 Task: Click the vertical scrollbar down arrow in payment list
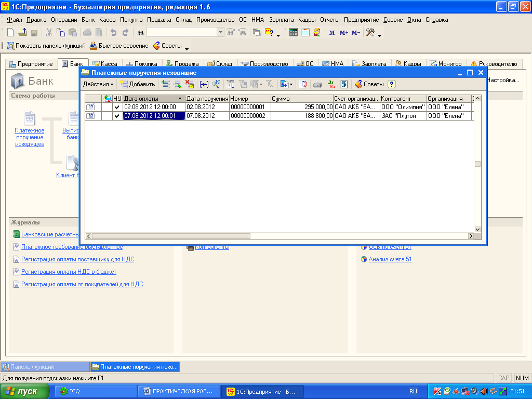tap(477, 229)
